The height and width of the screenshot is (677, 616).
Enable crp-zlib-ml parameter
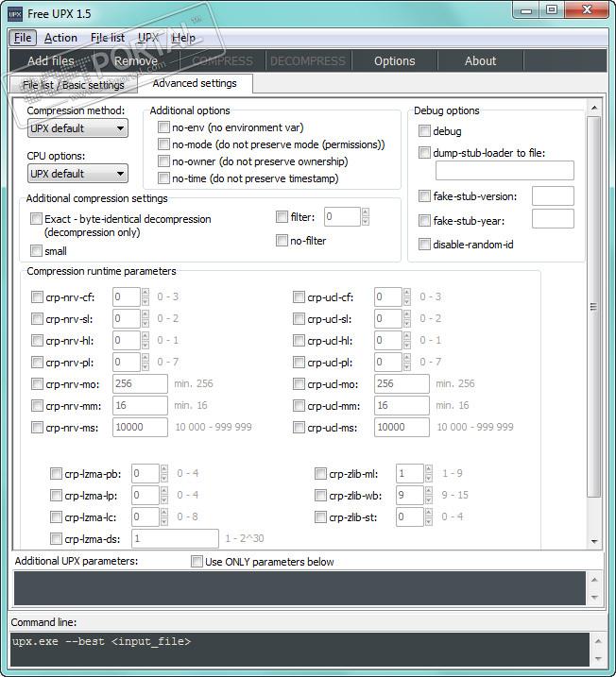tap(320, 474)
